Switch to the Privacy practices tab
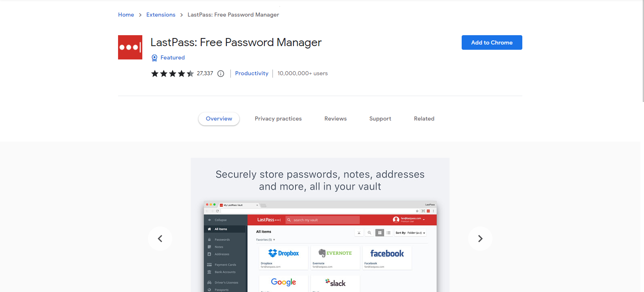Image resolution: width=644 pixels, height=292 pixels. pos(278,118)
